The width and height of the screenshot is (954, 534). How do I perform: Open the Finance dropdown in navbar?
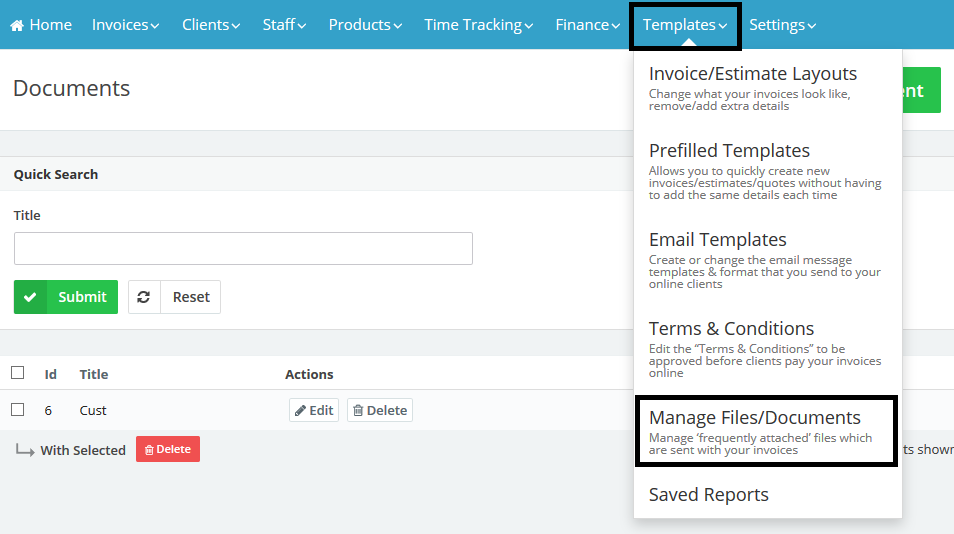(x=587, y=25)
